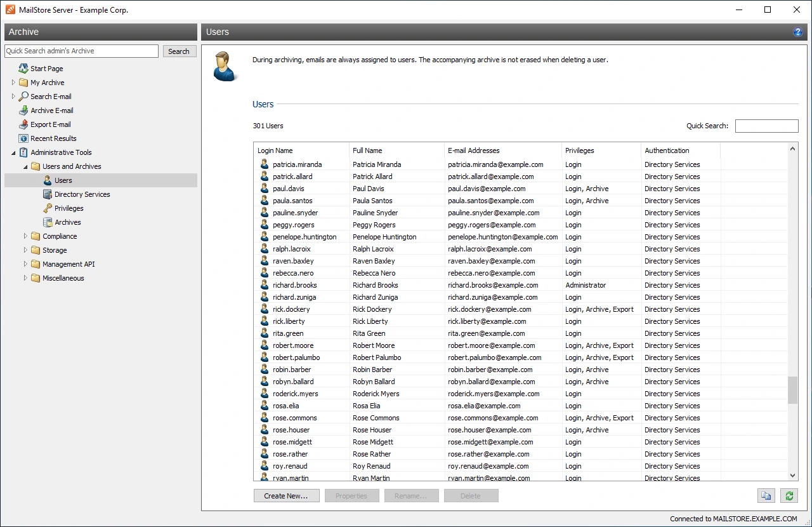Open Recent Results in sidebar
This screenshot has height=527, width=812.
coord(53,138)
